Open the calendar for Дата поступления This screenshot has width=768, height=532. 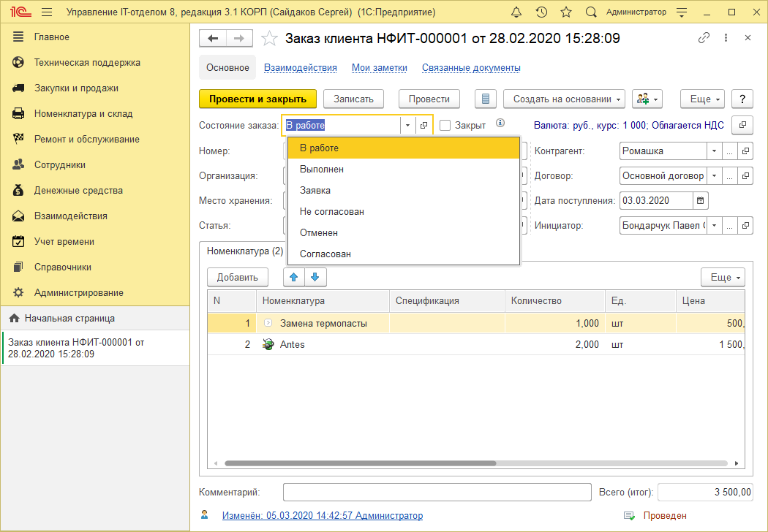700,200
